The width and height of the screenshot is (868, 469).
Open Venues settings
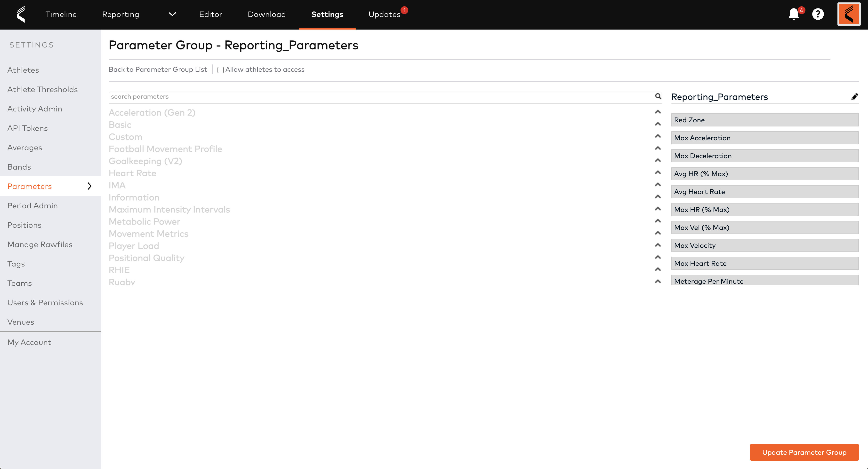coord(21,322)
